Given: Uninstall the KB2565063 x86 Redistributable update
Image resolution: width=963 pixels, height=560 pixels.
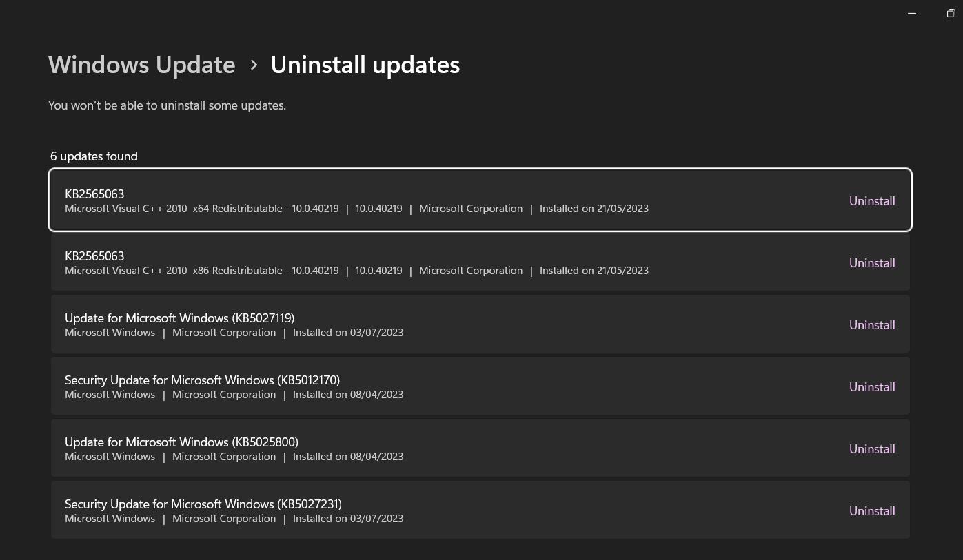Looking at the screenshot, I should click(x=872, y=262).
